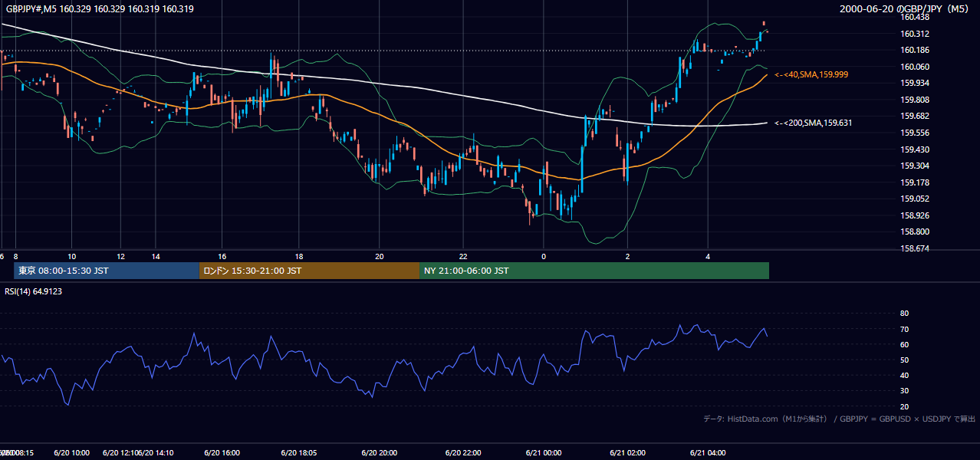Click the ロンドン 15:30-21:00 JST session bar
980x460 pixels.
click(x=309, y=271)
